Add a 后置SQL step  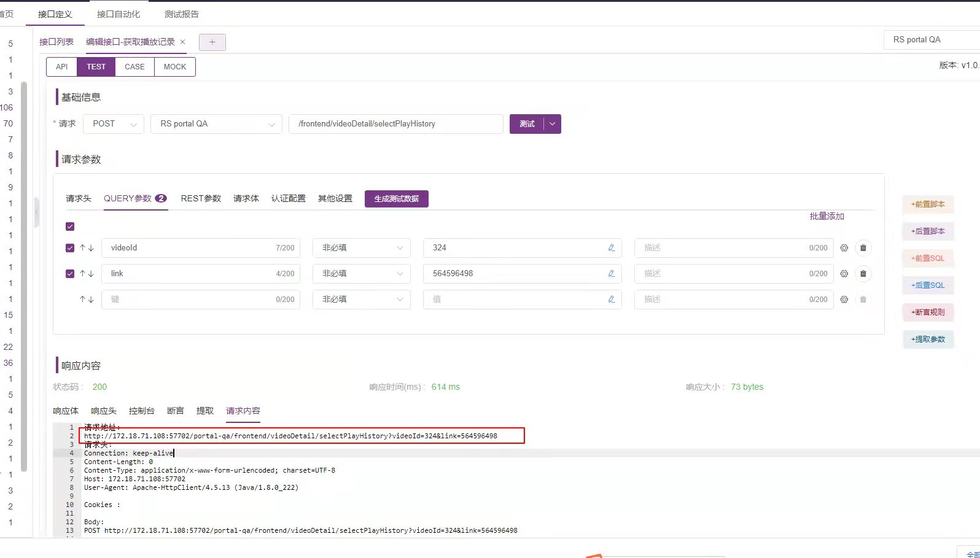[x=928, y=285]
